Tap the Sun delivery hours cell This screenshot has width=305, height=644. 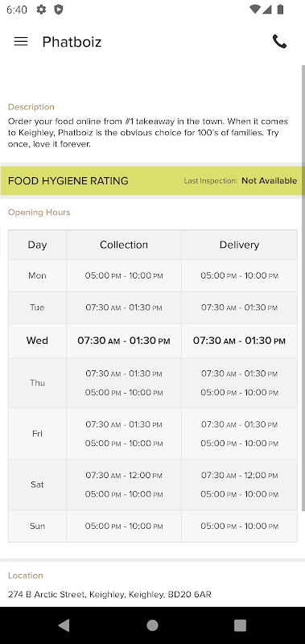pos(239,526)
